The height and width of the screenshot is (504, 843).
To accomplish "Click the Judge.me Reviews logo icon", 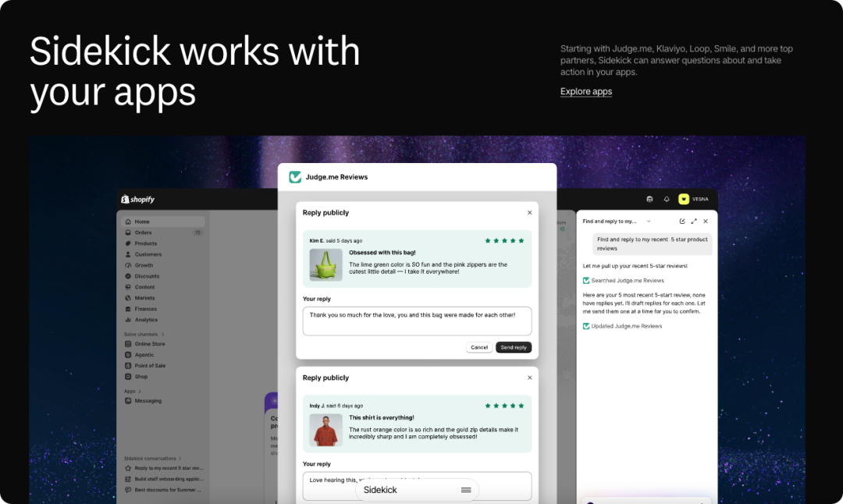I will [x=295, y=177].
